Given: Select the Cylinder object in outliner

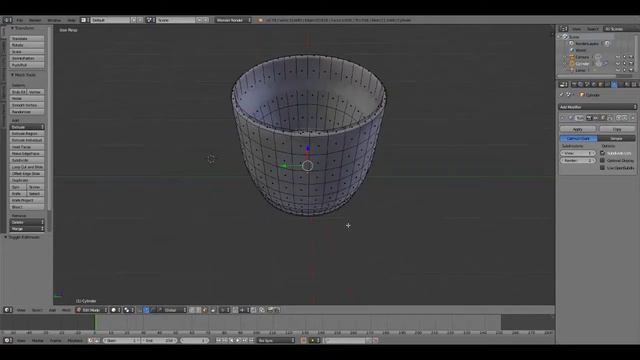Looking at the screenshot, I should click(582, 64).
